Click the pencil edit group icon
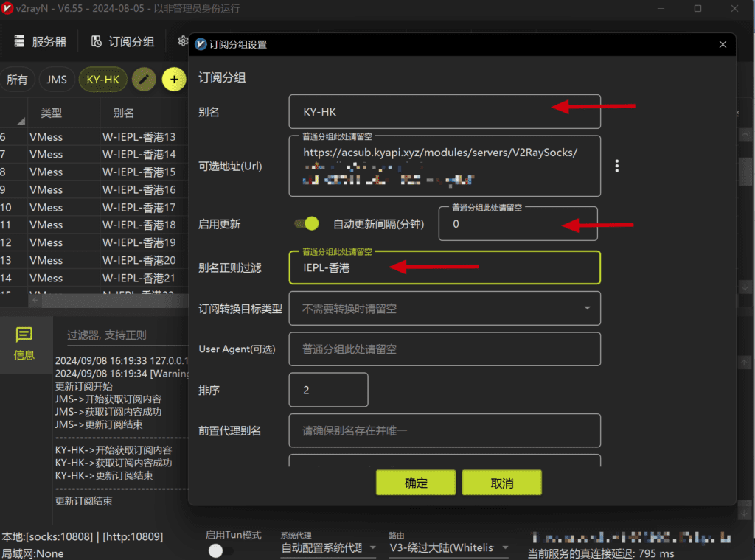The width and height of the screenshot is (755, 560). pos(144,80)
